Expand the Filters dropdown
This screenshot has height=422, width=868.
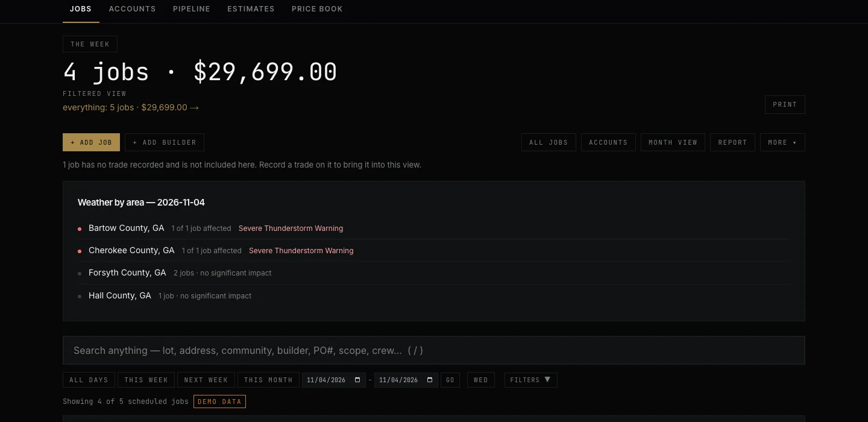pos(530,380)
